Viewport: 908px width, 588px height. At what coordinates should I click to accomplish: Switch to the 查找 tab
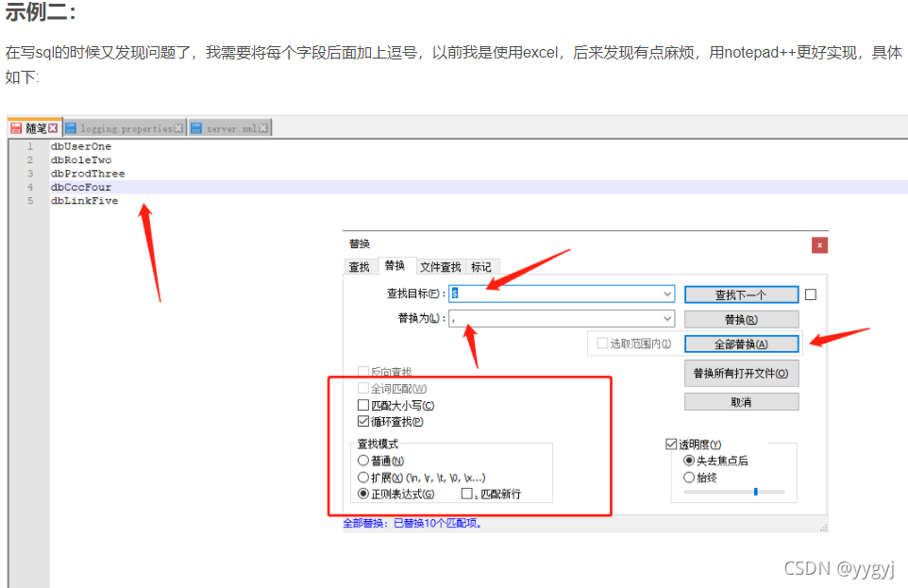tap(360, 267)
